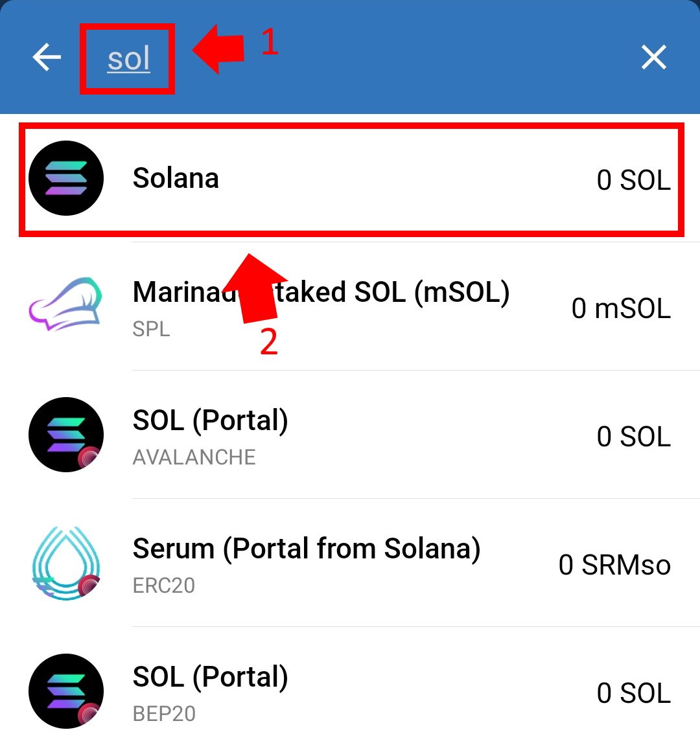Tap the SOL (Portal) Avalanche logo
Viewport: 700px width, 732px height.
66,435
